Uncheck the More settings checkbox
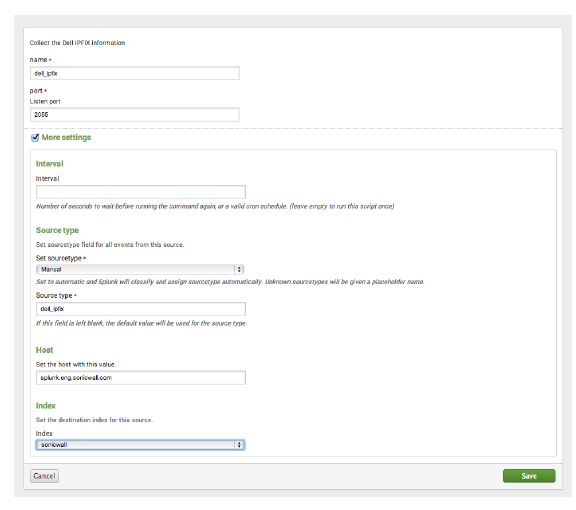Viewport: 576px width, 510px height. point(35,138)
